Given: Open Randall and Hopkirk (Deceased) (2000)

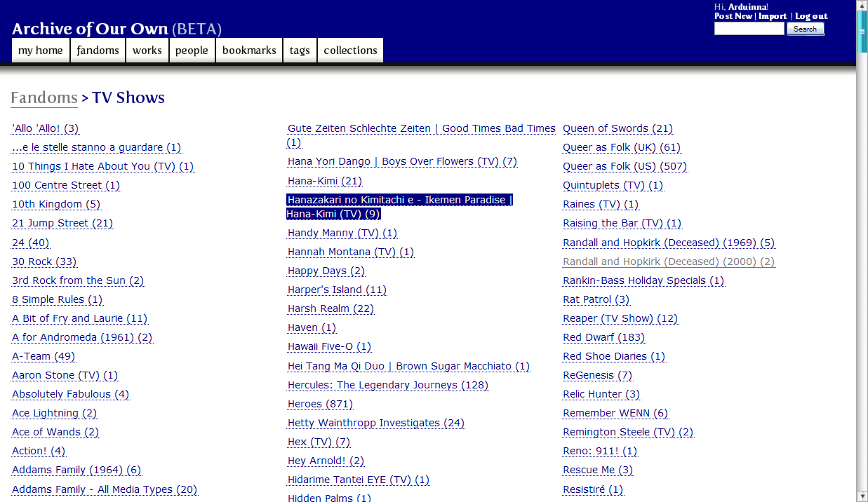Looking at the screenshot, I should (669, 262).
